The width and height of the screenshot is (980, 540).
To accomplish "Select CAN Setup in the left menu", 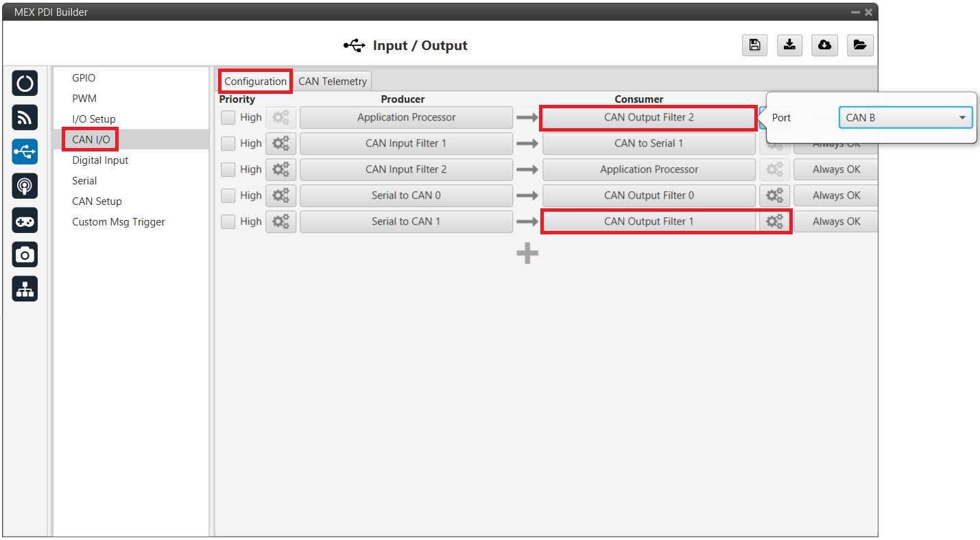I will click(97, 201).
